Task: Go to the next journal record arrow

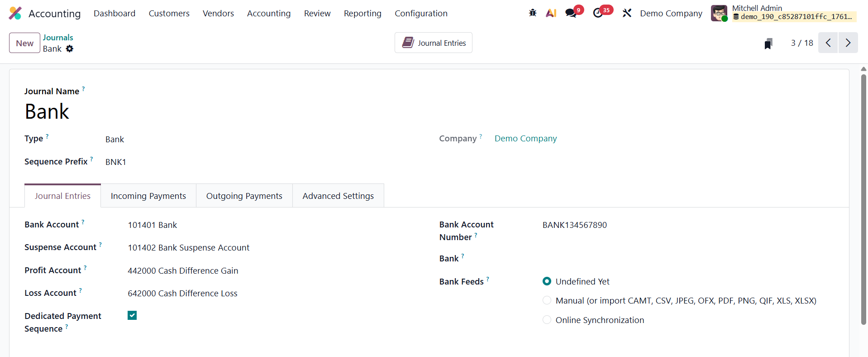Action: pos(848,43)
